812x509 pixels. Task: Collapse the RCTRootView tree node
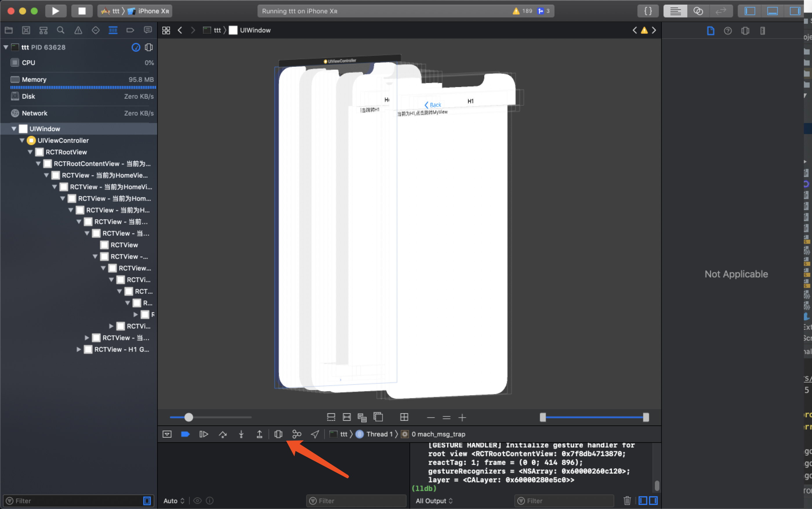coord(30,152)
